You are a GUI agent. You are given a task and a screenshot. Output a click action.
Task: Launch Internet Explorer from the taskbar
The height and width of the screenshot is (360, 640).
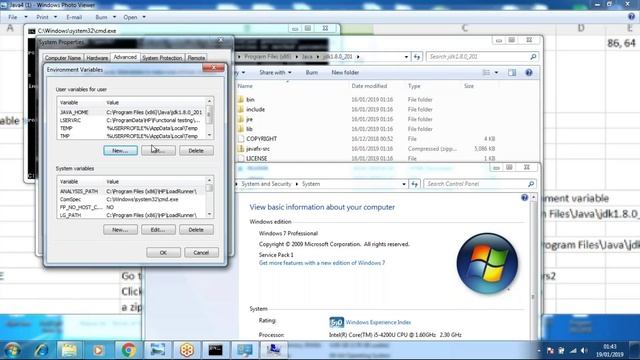pos(41,350)
